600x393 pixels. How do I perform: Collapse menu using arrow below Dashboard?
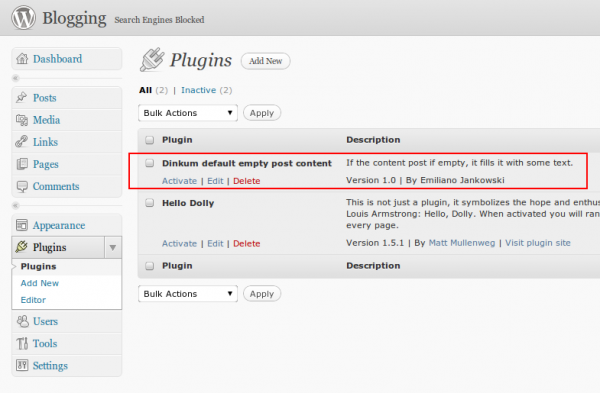[x=16, y=78]
